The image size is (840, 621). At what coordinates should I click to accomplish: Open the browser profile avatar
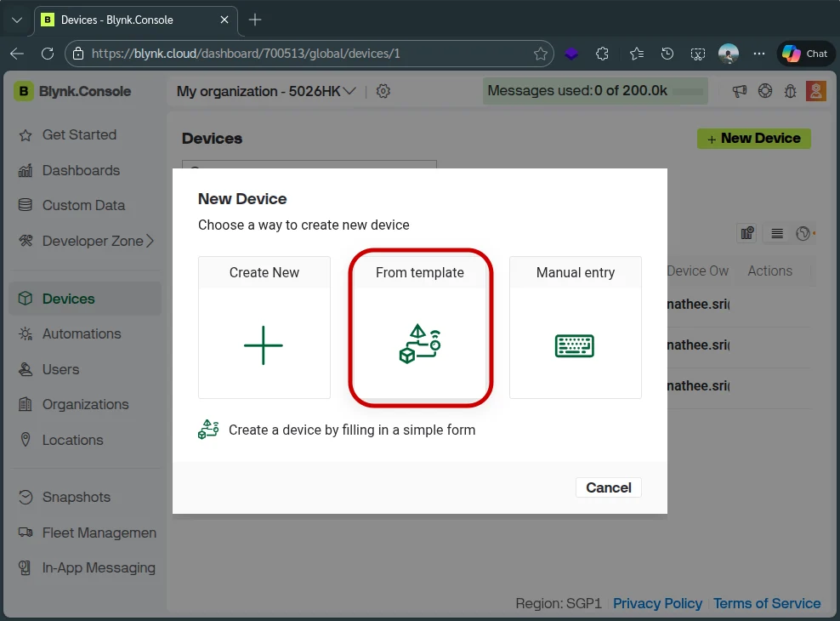[x=729, y=54]
